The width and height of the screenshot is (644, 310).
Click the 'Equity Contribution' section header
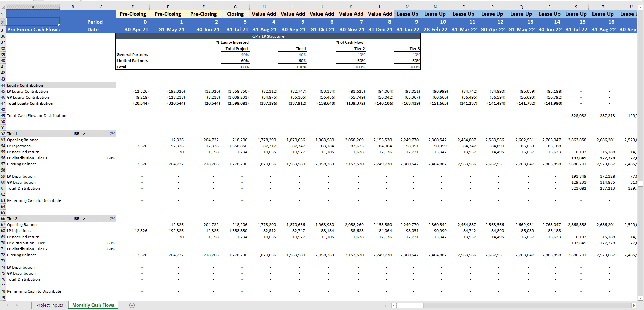tap(25, 85)
